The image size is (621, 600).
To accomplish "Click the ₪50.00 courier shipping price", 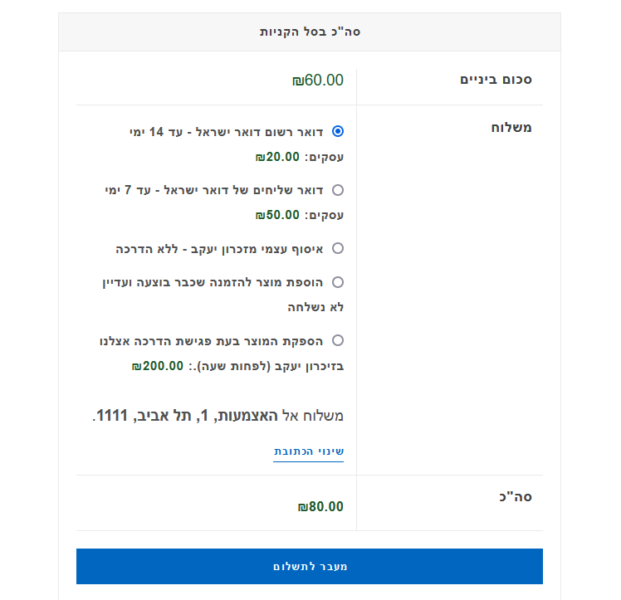I will pyautogui.click(x=277, y=215).
